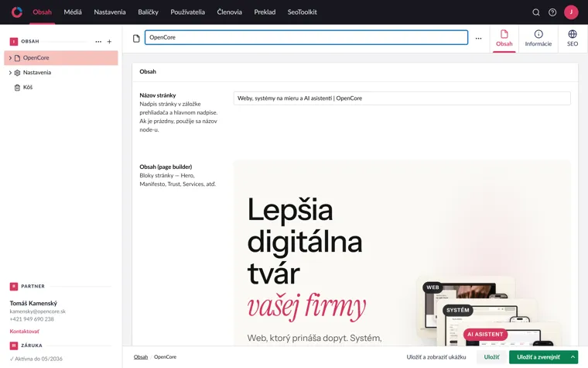Viewport: 588px width, 368px height.
Task: Click the Uložiť a zverejniť button
Action: (538, 357)
